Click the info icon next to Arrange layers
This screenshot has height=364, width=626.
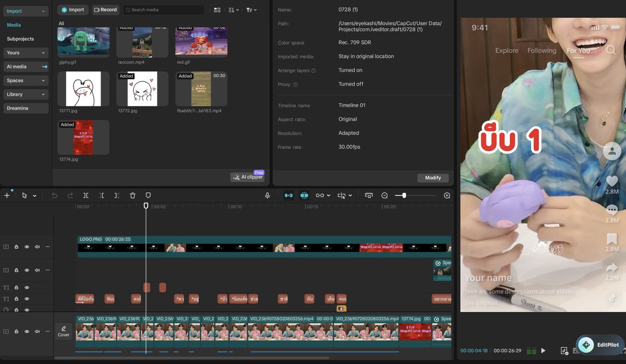[x=314, y=70]
